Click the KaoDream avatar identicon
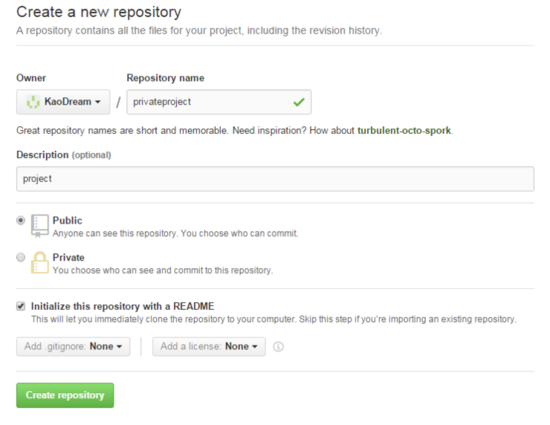 pyautogui.click(x=33, y=102)
